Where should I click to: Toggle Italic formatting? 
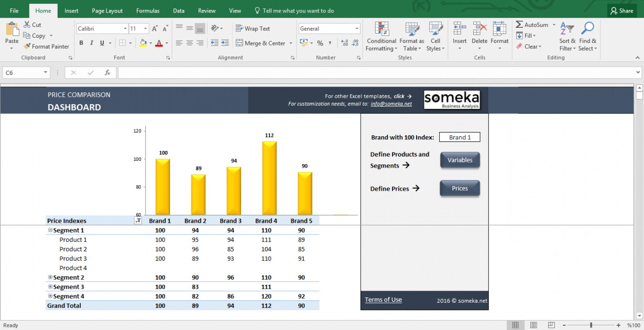(x=92, y=43)
